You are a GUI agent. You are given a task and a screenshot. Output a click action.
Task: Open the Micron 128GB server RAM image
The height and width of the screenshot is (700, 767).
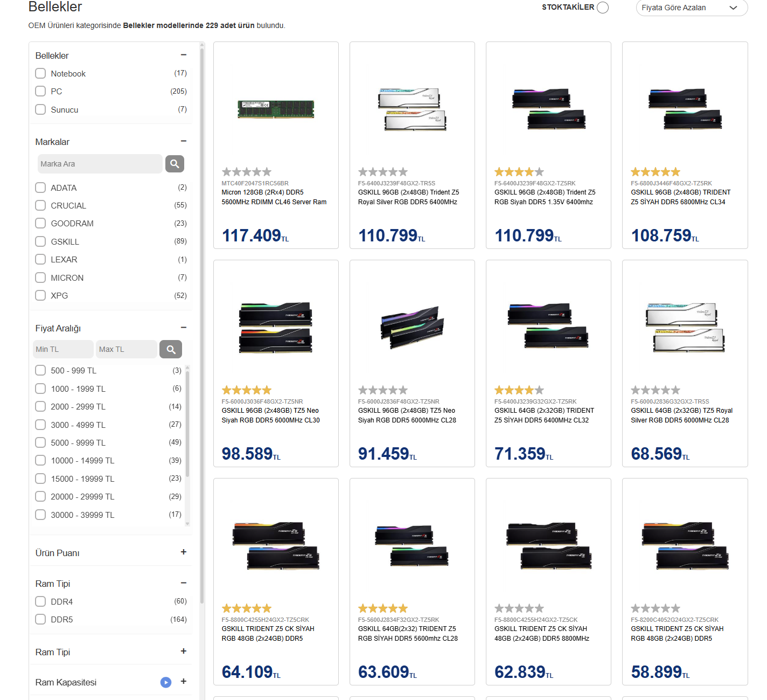[x=276, y=109]
